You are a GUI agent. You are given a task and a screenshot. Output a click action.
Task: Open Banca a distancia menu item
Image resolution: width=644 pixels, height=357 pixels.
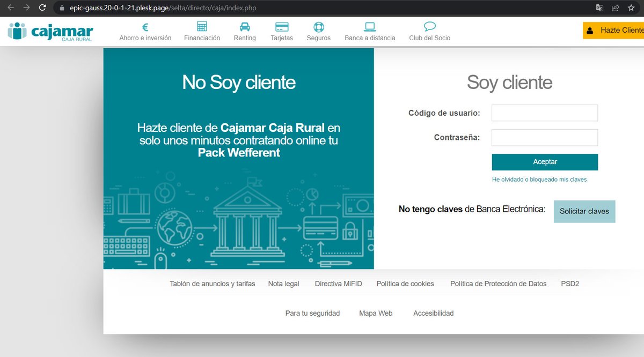click(370, 38)
